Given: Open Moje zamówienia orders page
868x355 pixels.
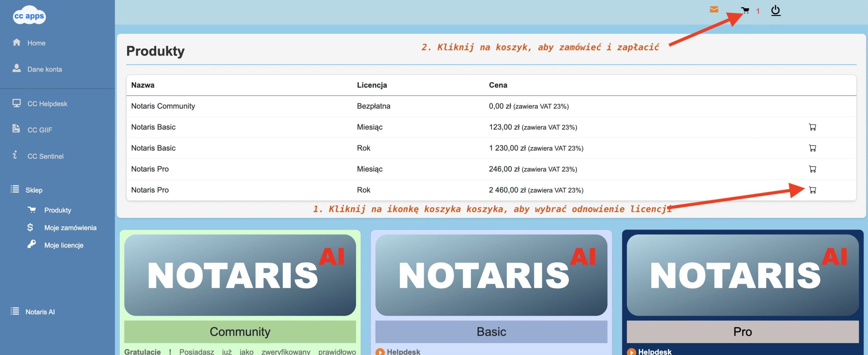Looking at the screenshot, I should coord(70,228).
